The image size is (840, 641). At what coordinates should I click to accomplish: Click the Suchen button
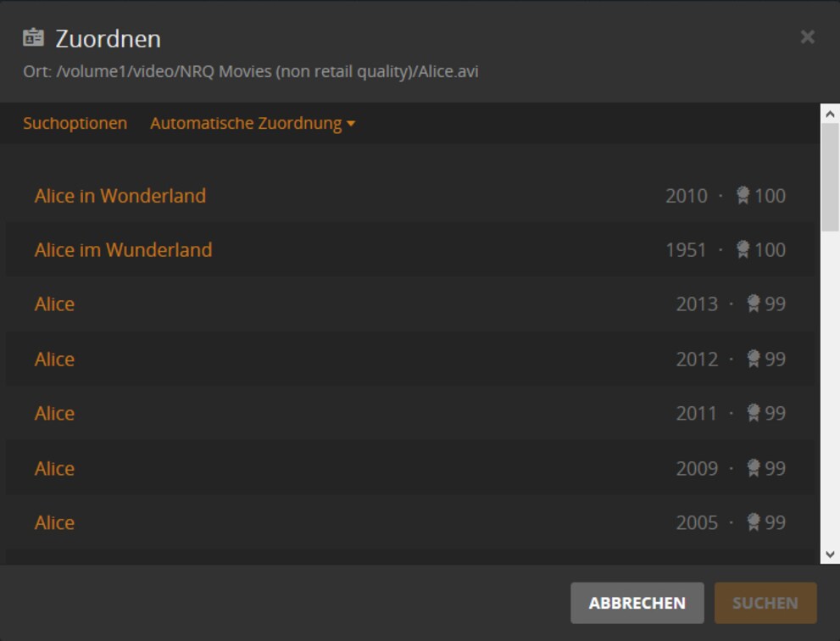[x=765, y=603]
